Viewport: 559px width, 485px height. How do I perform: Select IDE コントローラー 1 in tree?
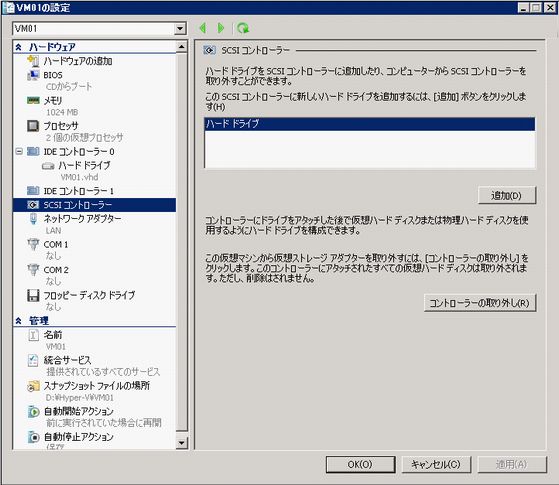pos(78,191)
